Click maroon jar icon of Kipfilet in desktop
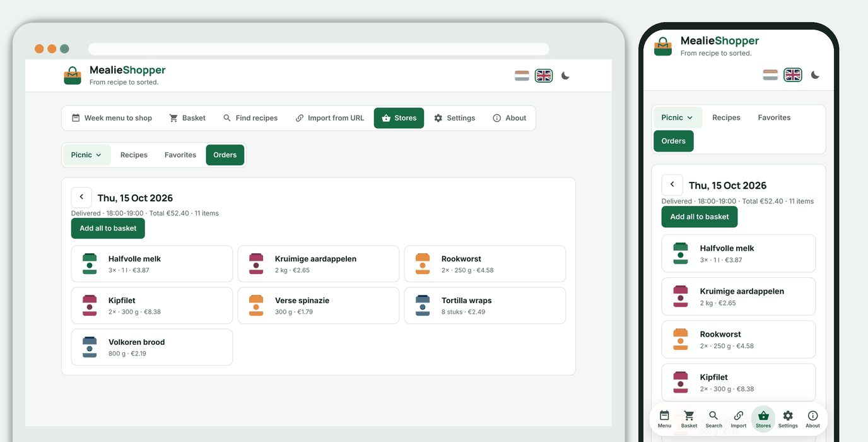The image size is (868, 442). pyautogui.click(x=90, y=306)
